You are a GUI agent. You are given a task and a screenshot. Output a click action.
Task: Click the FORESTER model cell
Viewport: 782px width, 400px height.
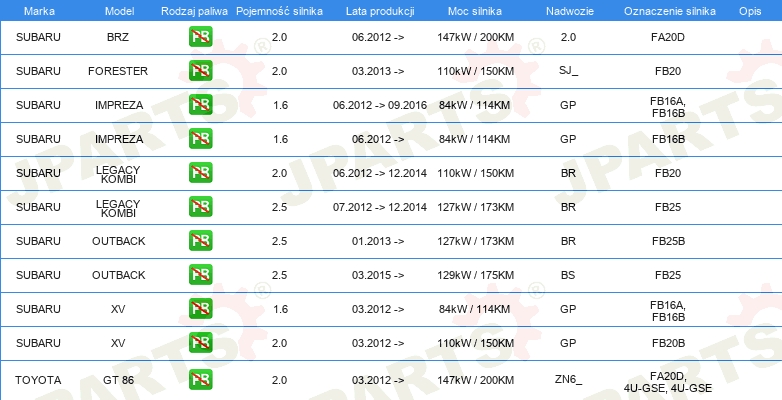pyautogui.click(x=118, y=71)
